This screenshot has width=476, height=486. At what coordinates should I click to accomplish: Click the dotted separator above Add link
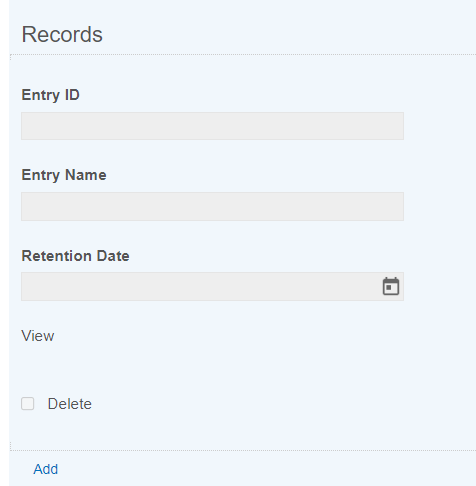(243, 450)
